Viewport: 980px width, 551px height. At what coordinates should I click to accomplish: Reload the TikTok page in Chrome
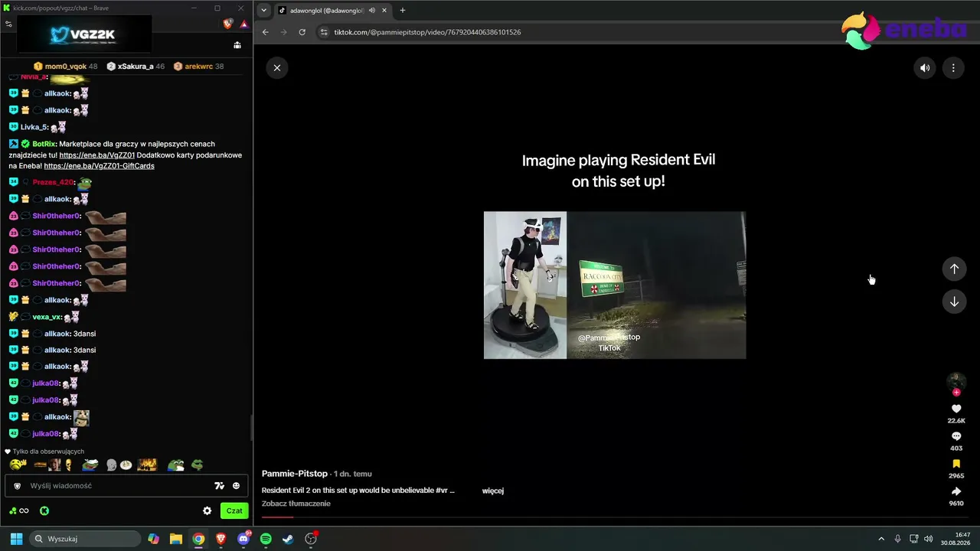point(302,32)
